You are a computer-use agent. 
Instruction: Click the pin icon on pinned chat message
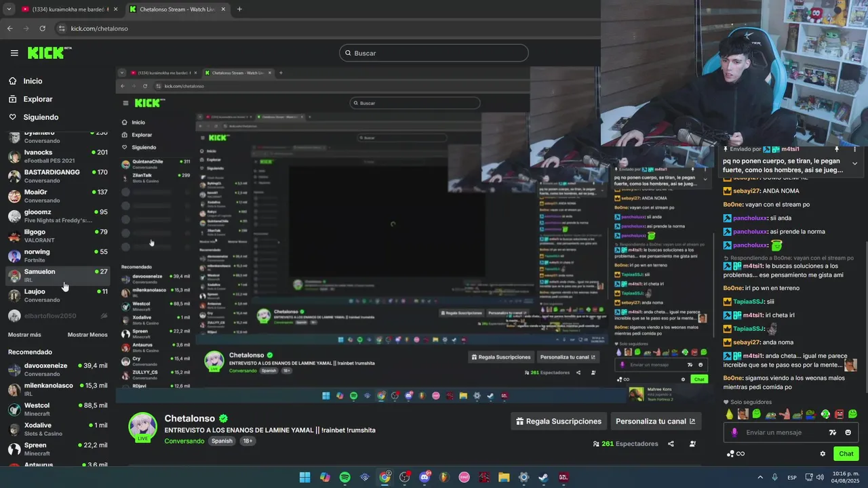[x=836, y=149]
